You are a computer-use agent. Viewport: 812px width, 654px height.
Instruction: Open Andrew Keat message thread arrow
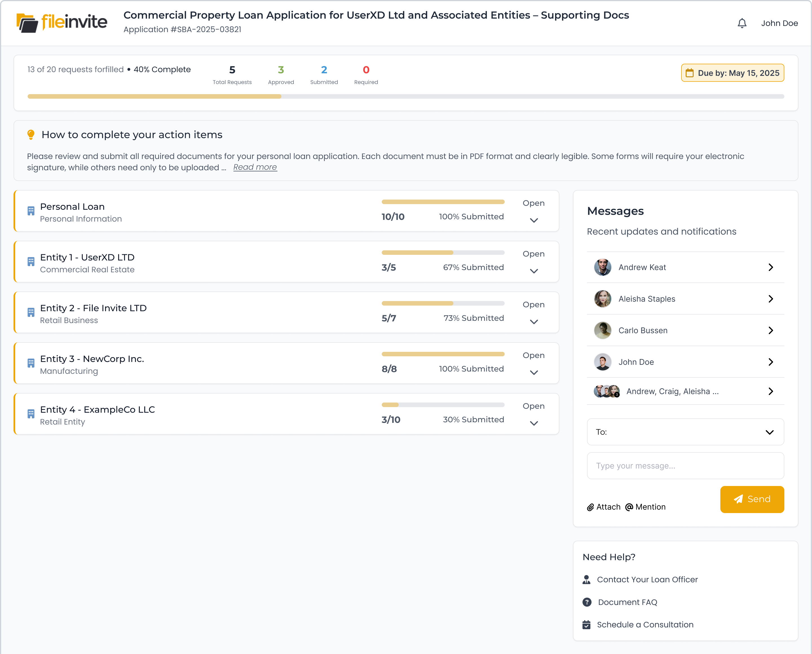(771, 267)
